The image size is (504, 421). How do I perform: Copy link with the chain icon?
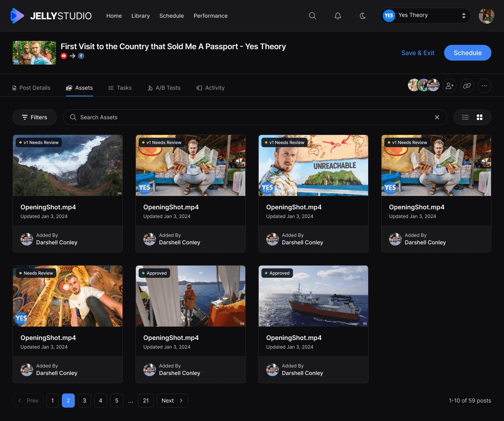tap(467, 86)
